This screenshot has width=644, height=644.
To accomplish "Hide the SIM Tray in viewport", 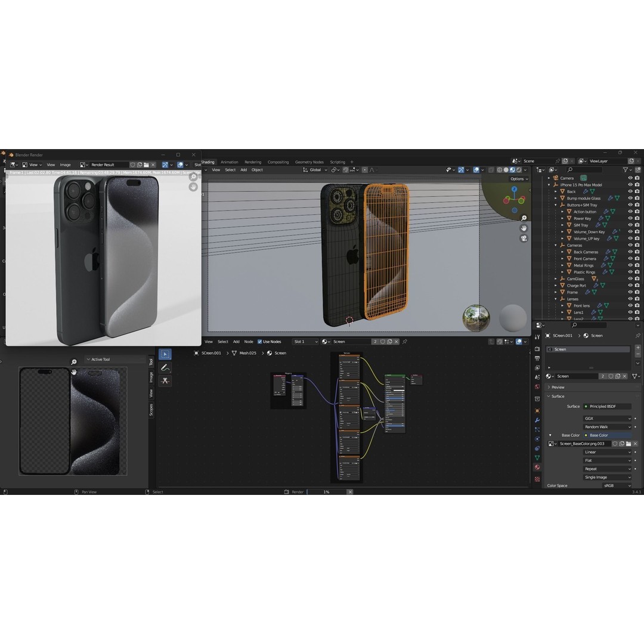I will click(x=630, y=225).
